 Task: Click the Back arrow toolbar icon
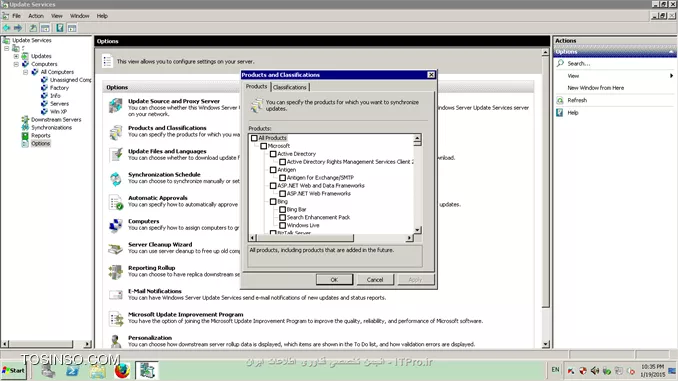tap(6, 28)
